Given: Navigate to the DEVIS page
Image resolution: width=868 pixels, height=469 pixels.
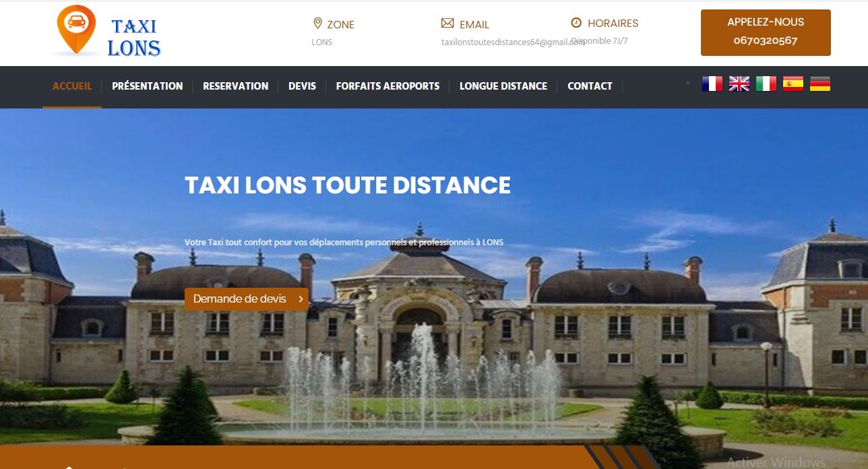Looking at the screenshot, I should (x=302, y=86).
